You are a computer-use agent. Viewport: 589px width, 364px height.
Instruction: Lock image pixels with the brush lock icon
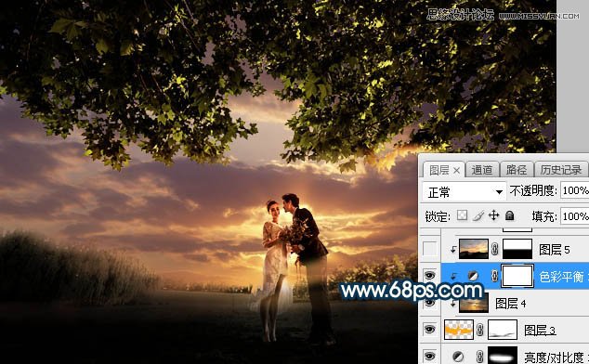(478, 215)
